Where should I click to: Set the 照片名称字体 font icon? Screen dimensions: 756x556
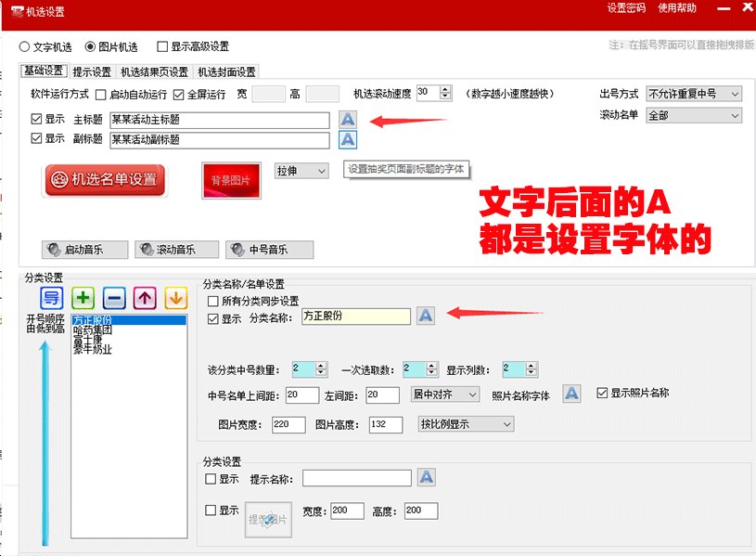click(571, 394)
